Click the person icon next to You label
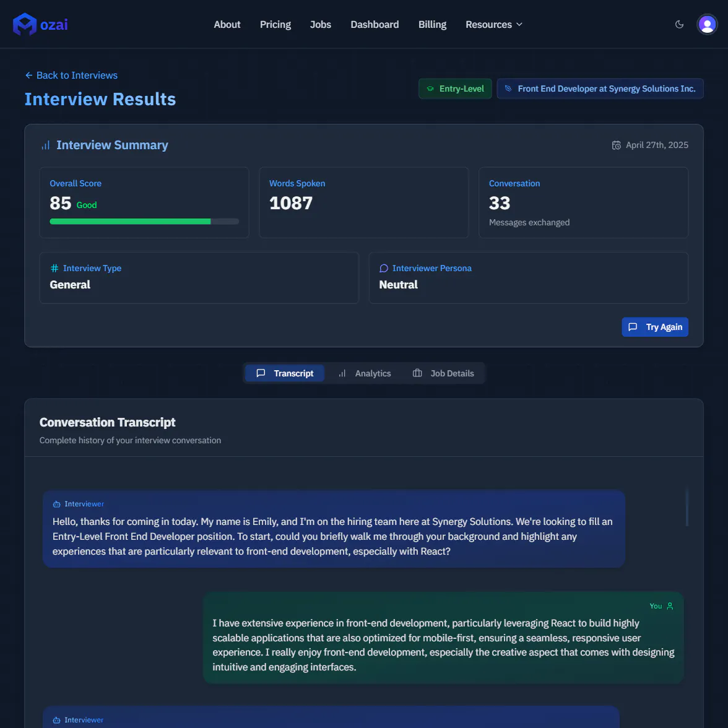 [670, 606]
